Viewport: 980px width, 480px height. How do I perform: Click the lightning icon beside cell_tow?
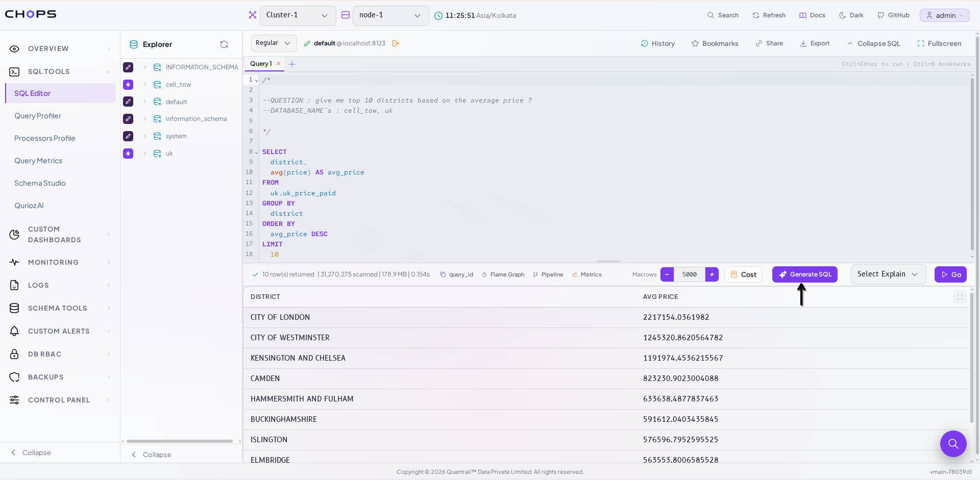click(x=128, y=85)
